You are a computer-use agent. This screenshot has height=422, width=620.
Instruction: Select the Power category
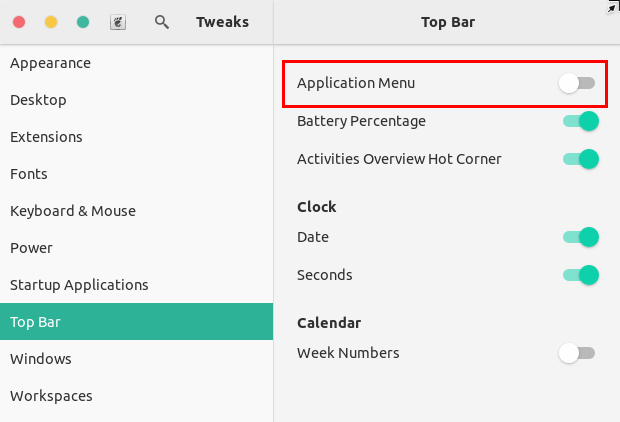coord(31,248)
